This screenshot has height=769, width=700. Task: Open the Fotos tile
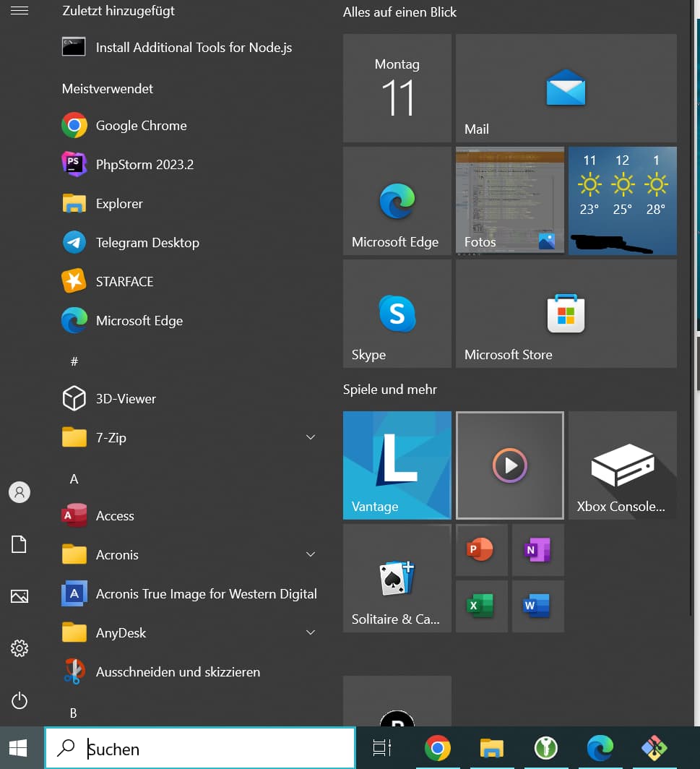click(510, 201)
